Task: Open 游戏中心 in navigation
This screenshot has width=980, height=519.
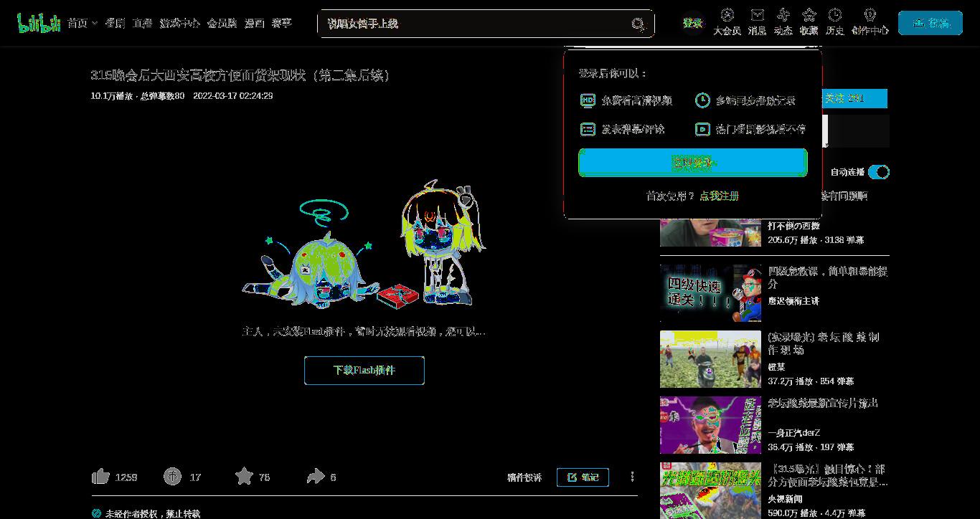Action: [x=180, y=23]
